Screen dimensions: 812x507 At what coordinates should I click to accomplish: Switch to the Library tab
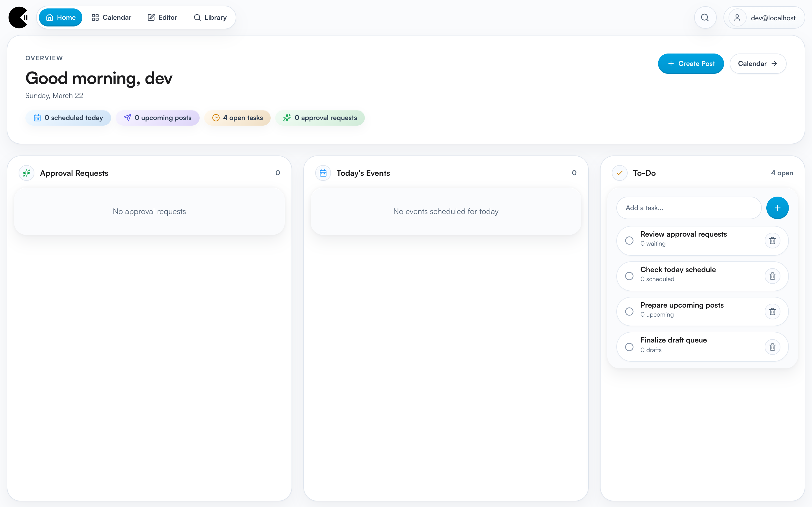(210, 17)
